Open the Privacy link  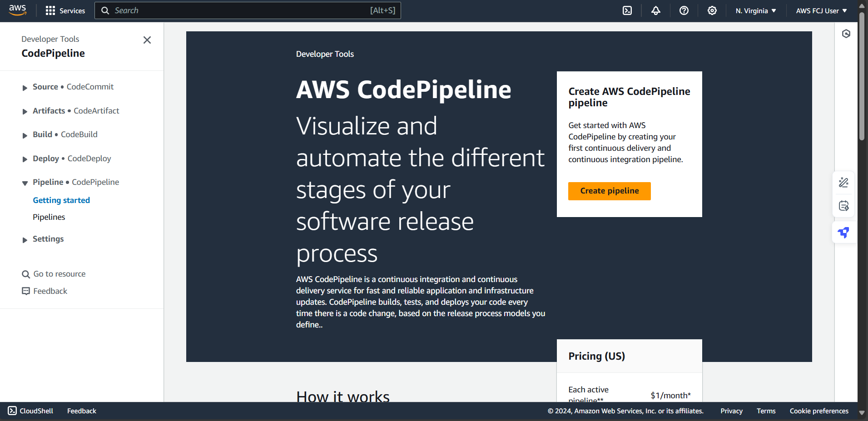[731, 411]
